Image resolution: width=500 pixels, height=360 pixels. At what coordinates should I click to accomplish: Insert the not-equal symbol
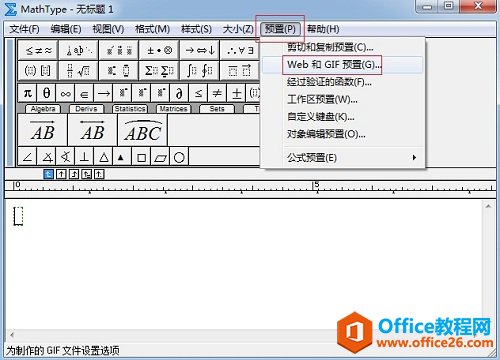(x=217, y=93)
